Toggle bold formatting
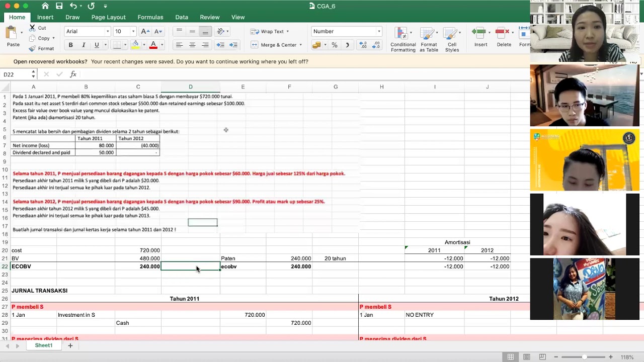 click(x=70, y=45)
